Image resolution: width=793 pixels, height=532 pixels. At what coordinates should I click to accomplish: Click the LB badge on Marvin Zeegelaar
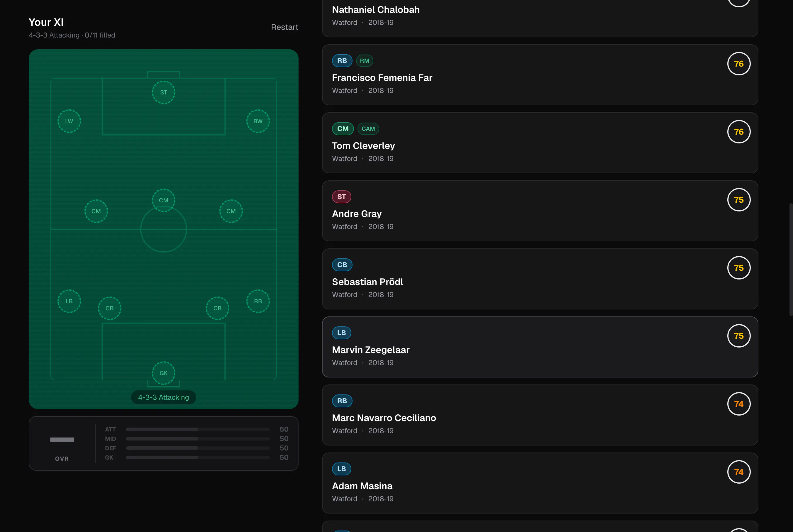(342, 333)
